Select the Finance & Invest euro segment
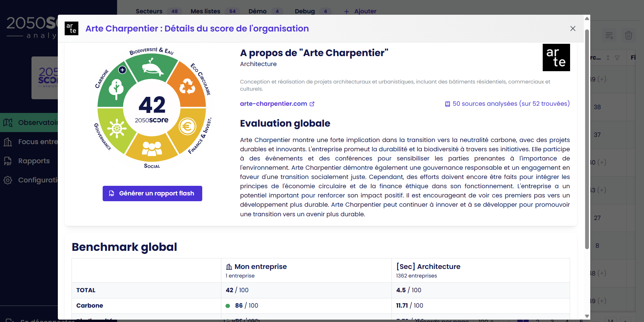The height and width of the screenshot is (322, 644). [187, 127]
